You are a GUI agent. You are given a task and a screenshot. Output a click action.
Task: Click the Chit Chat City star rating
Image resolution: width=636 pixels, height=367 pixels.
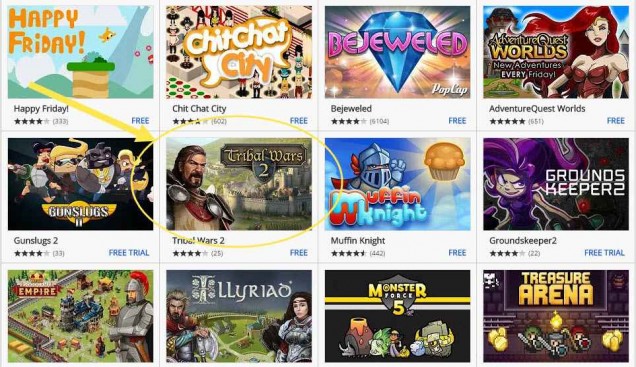pyautogui.click(x=190, y=121)
